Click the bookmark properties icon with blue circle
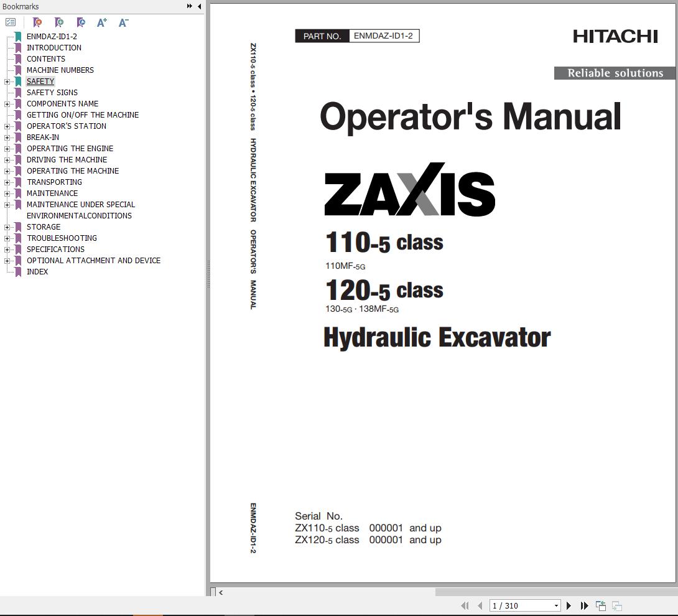 (x=81, y=22)
